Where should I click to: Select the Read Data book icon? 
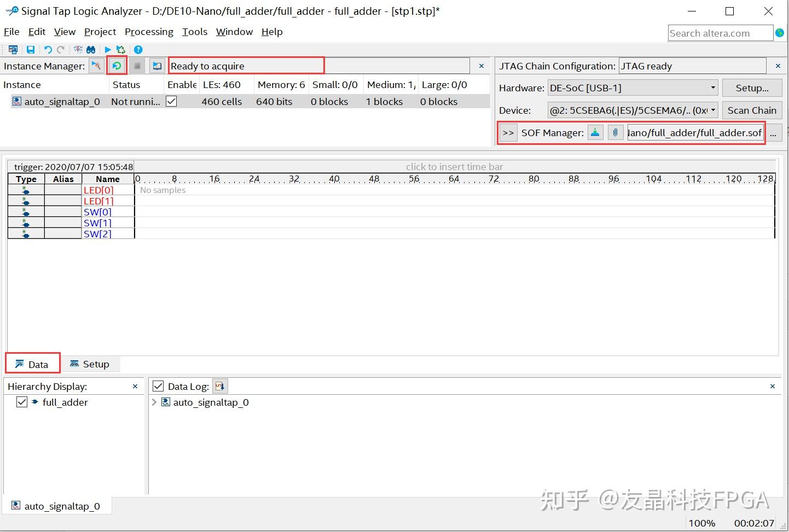[x=157, y=66]
